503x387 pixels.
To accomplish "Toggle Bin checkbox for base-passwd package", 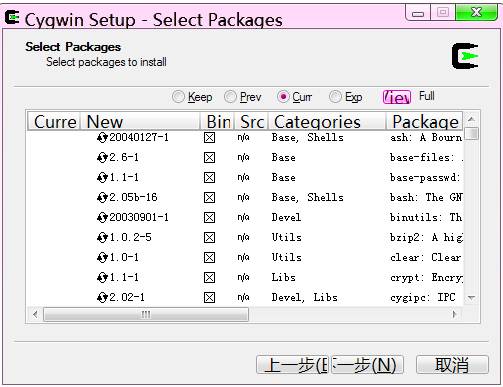I will point(209,177).
